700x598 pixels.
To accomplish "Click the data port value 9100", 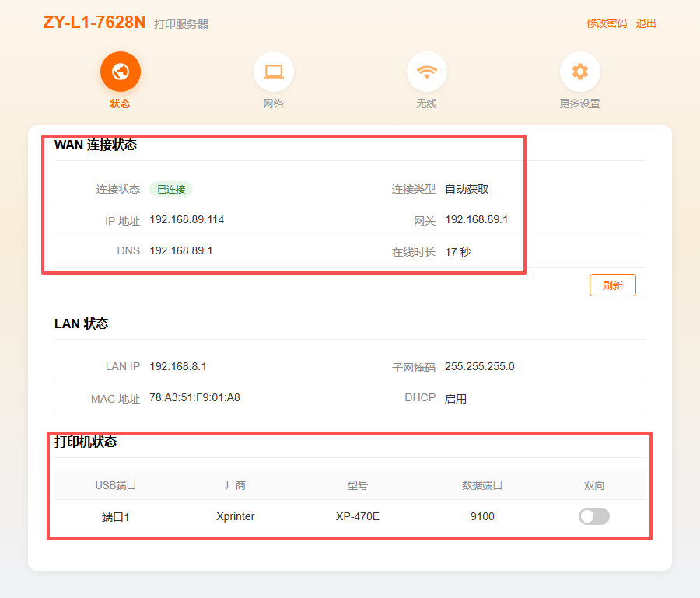I will (x=482, y=516).
